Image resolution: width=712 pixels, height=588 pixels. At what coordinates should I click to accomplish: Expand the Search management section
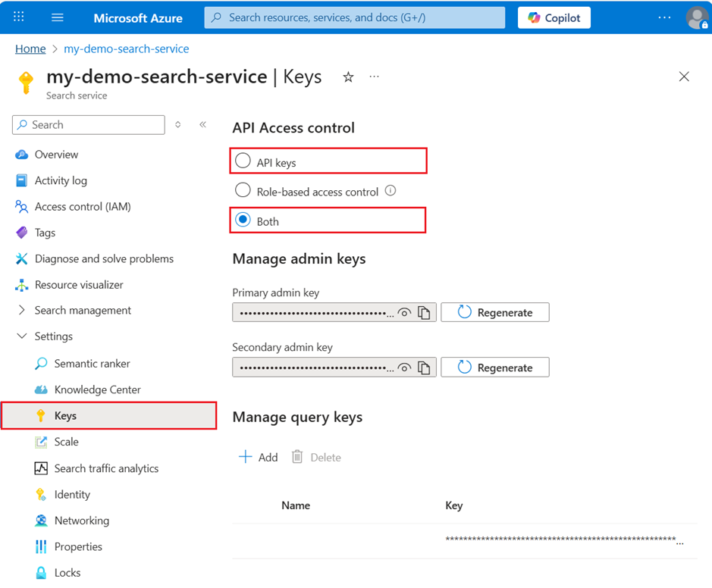point(22,310)
